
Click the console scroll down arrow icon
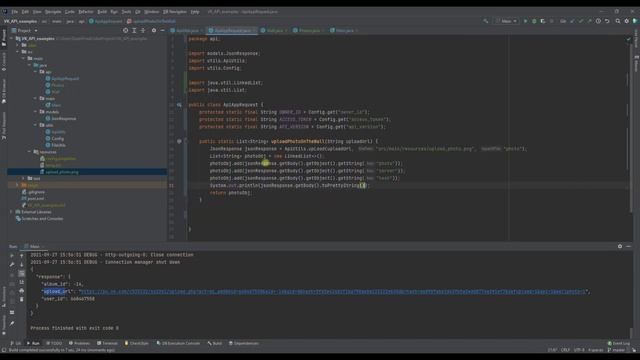tap(22, 264)
